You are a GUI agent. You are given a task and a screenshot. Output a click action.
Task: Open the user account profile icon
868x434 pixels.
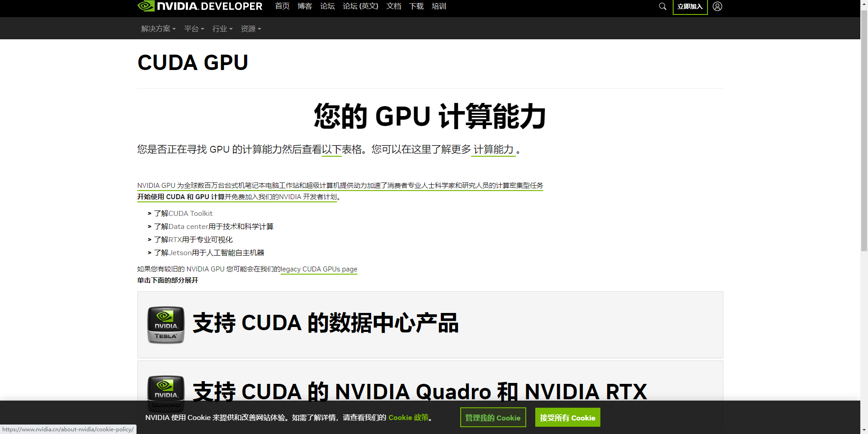point(717,6)
